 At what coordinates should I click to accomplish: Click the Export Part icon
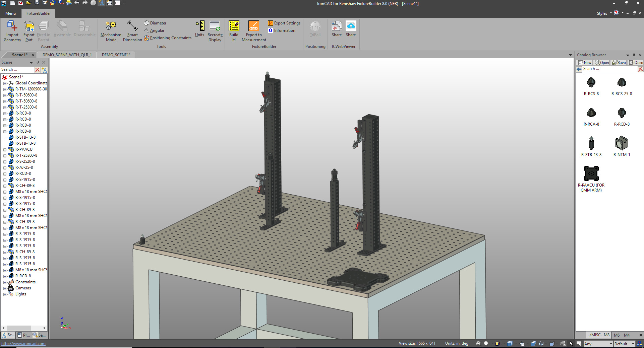29,26
